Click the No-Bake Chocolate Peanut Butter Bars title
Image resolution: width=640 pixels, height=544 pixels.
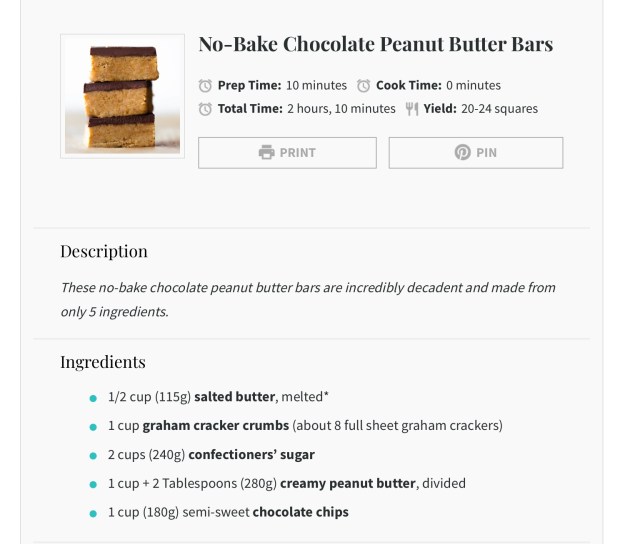coord(375,45)
